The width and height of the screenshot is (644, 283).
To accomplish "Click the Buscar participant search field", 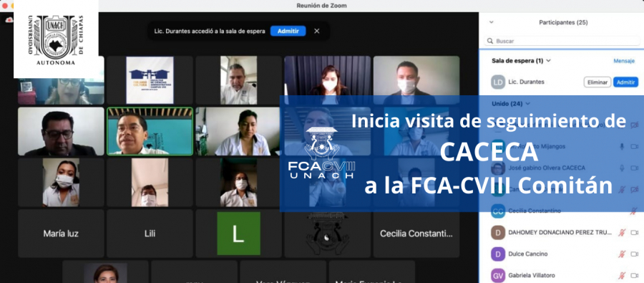I will click(562, 41).
